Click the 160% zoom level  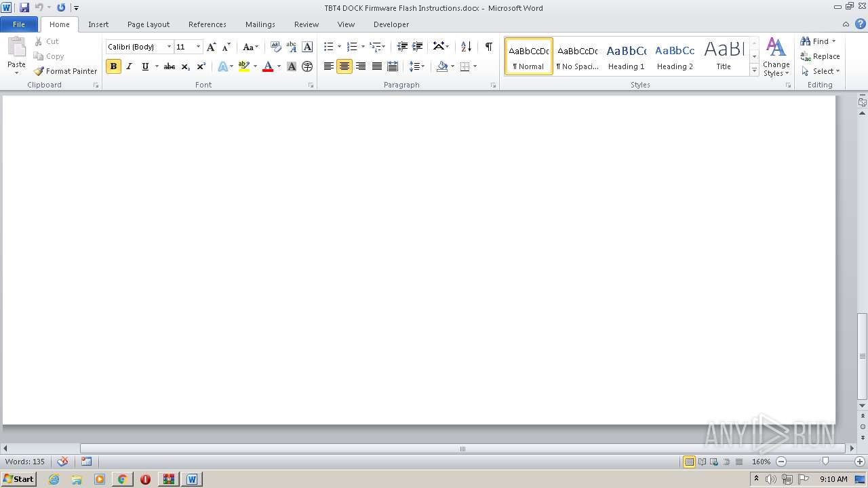pyautogui.click(x=761, y=462)
